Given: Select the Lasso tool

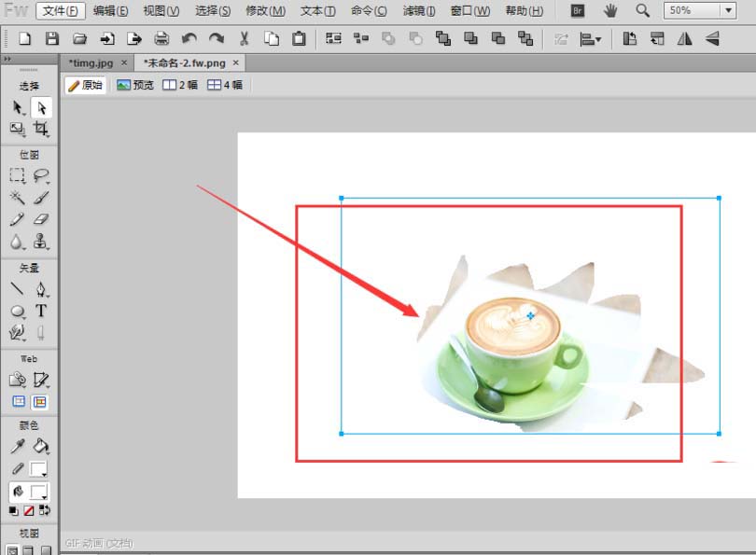Looking at the screenshot, I should click(x=40, y=175).
